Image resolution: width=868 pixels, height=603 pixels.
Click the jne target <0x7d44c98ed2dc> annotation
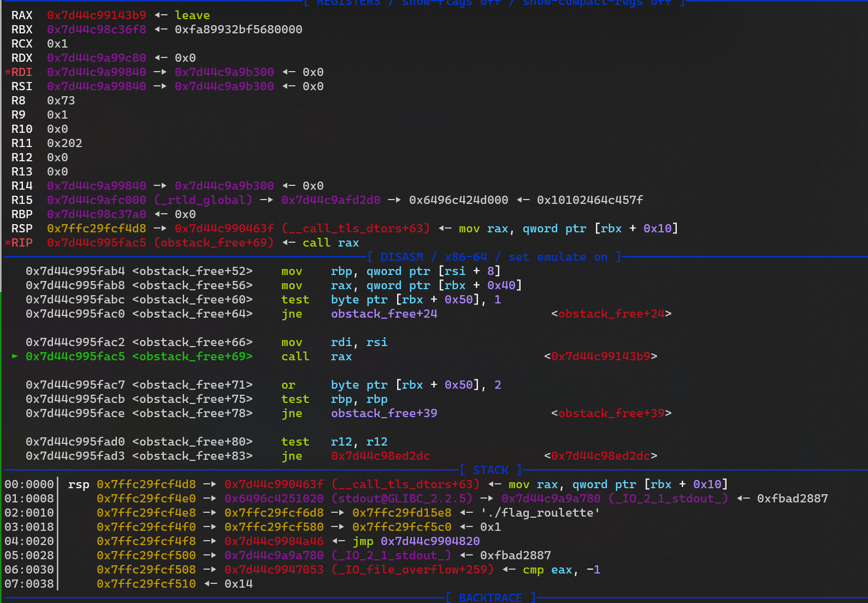click(601, 456)
